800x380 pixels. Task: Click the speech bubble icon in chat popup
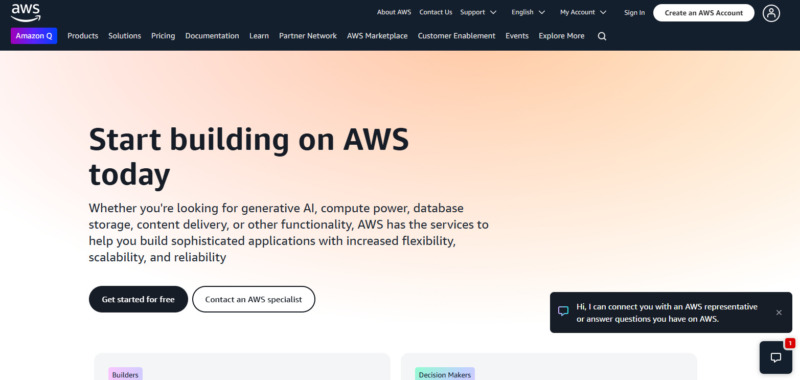click(563, 311)
